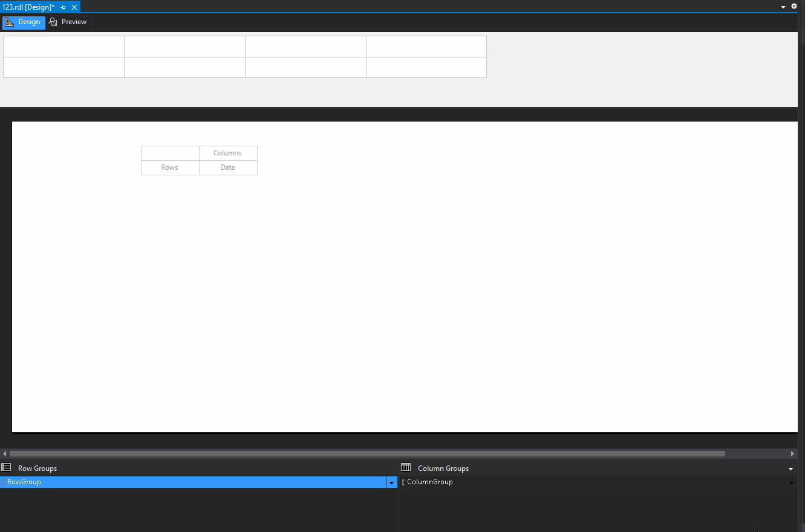The width and height of the screenshot is (805, 532).
Task: Click the tab well settings gear
Action: click(795, 7)
